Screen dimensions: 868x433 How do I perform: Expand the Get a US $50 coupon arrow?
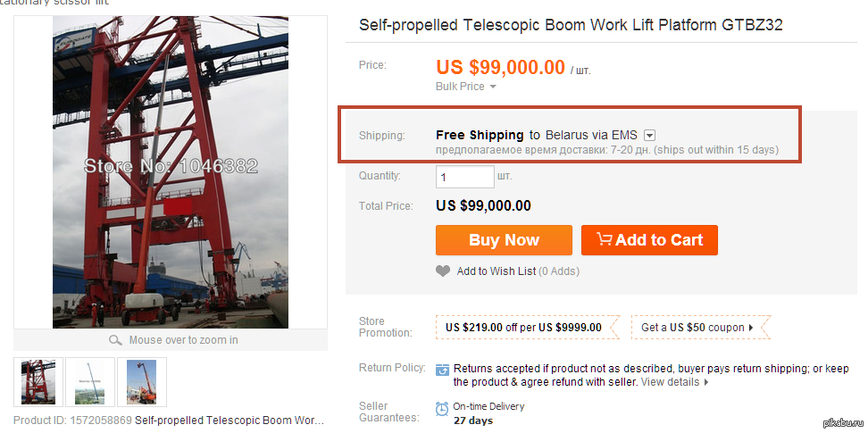pos(751,328)
